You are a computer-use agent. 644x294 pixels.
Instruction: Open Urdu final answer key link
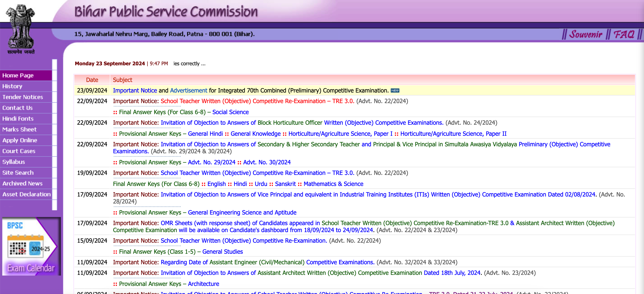tap(261, 184)
